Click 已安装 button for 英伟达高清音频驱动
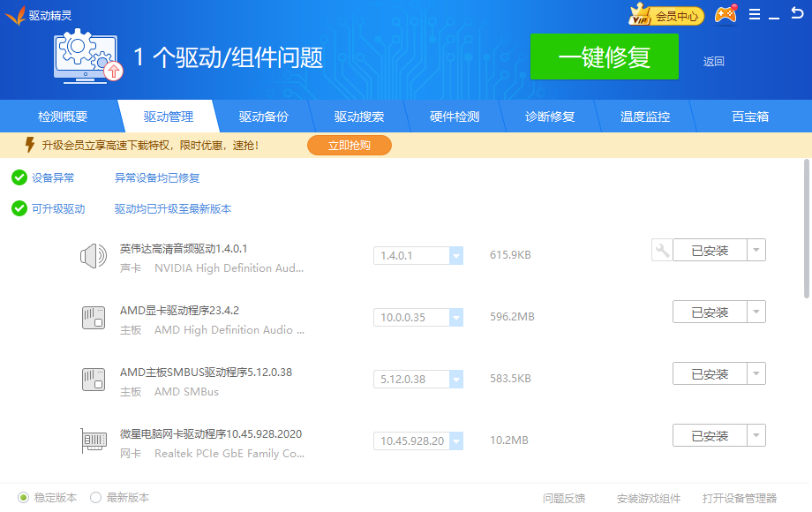 (x=710, y=251)
